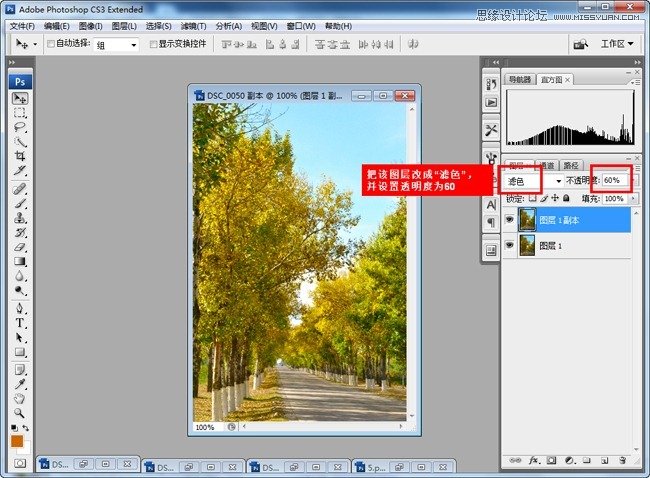
Task: Open the blend mode dropdown showing 滤色
Action: pyautogui.click(x=534, y=181)
